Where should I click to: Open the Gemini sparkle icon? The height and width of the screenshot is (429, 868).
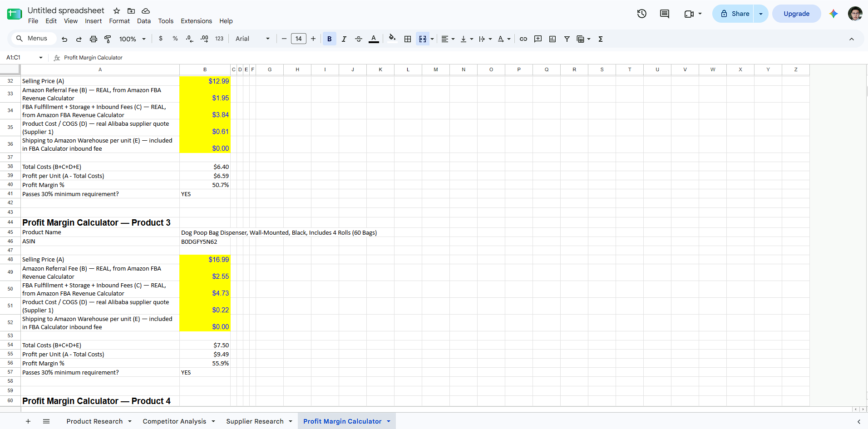(833, 14)
